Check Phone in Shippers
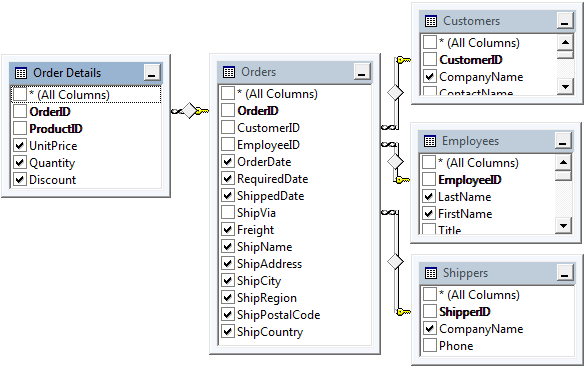586x368 pixels. [430, 346]
